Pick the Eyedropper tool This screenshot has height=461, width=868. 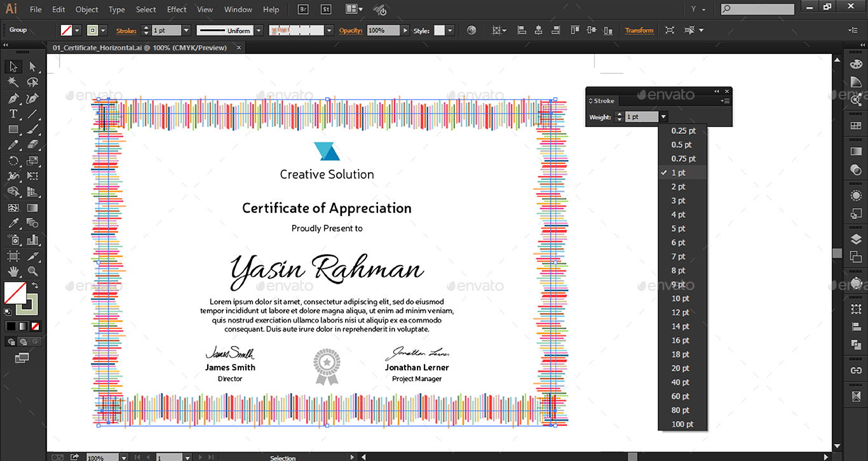(x=13, y=224)
